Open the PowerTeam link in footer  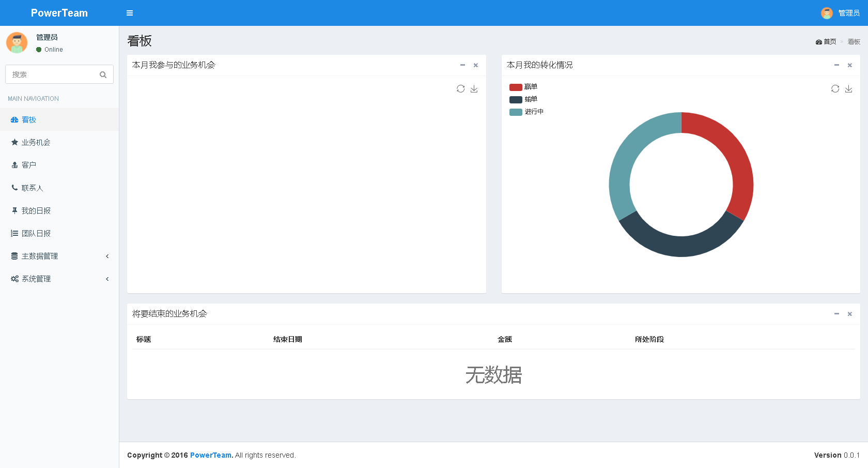pos(211,455)
